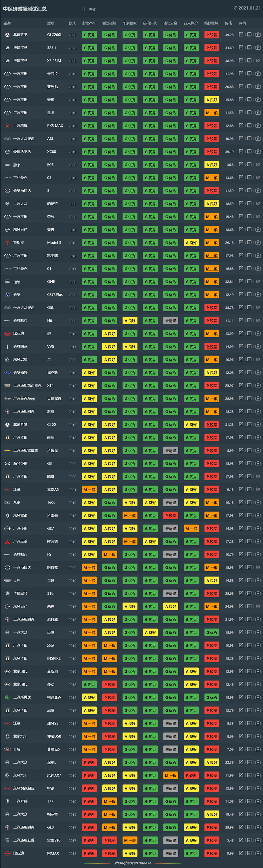View images for 北京奔驰 C200
263x868 pixels.
click(x=250, y=424)
